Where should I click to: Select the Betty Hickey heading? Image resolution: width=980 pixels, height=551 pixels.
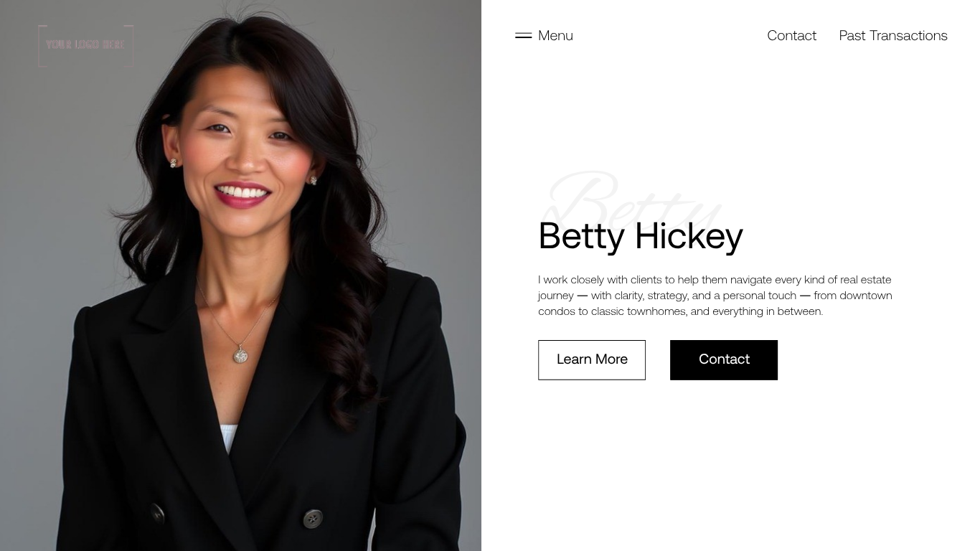point(641,236)
